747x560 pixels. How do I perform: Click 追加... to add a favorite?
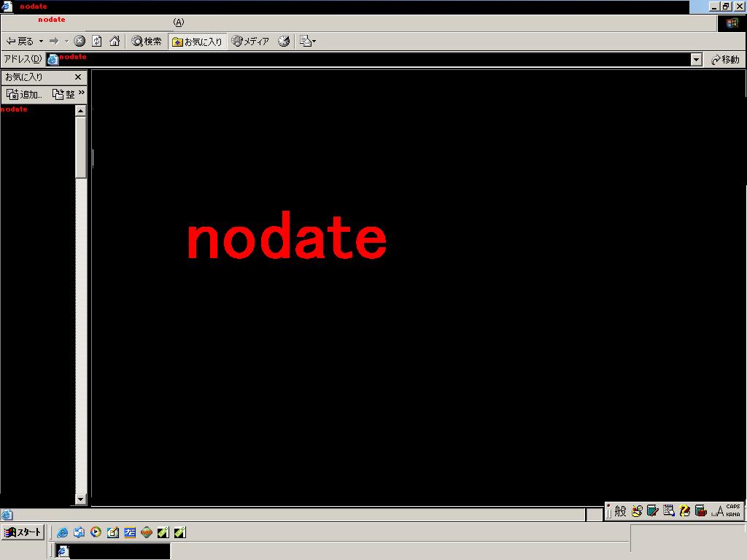[24, 94]
